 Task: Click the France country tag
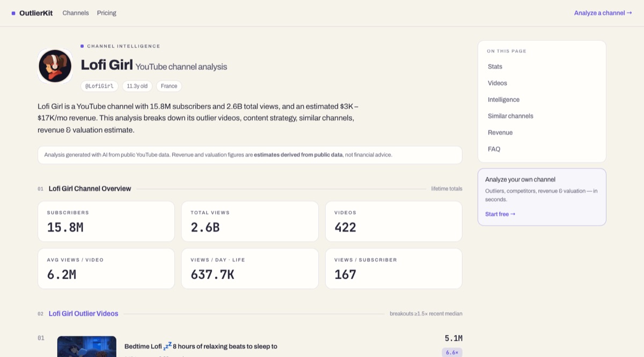click(x=169, y=86)
